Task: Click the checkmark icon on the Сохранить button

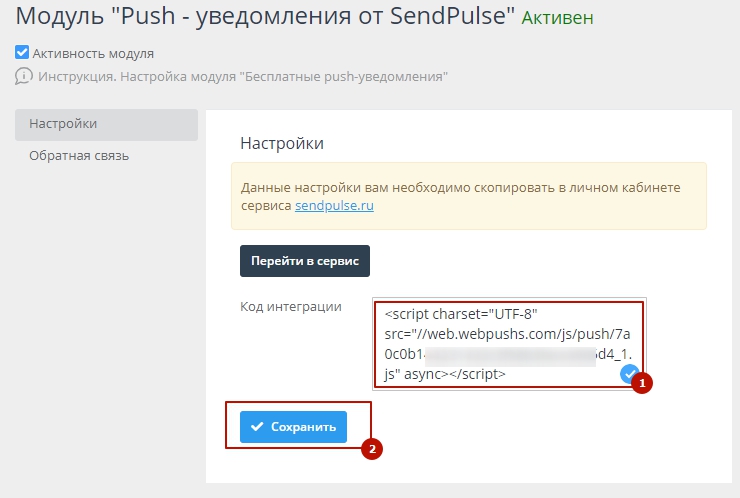Action: 258,427
